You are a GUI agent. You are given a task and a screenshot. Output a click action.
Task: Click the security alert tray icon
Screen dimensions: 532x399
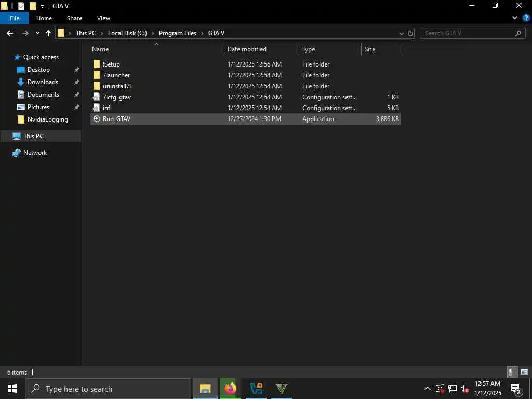pyautogui.click(x=440, y=389)
